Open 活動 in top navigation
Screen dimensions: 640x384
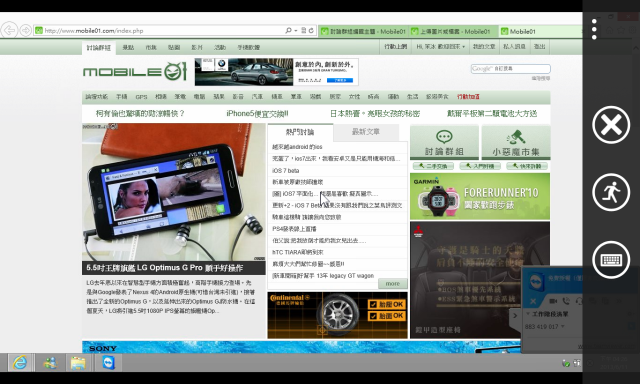point(220,47)
